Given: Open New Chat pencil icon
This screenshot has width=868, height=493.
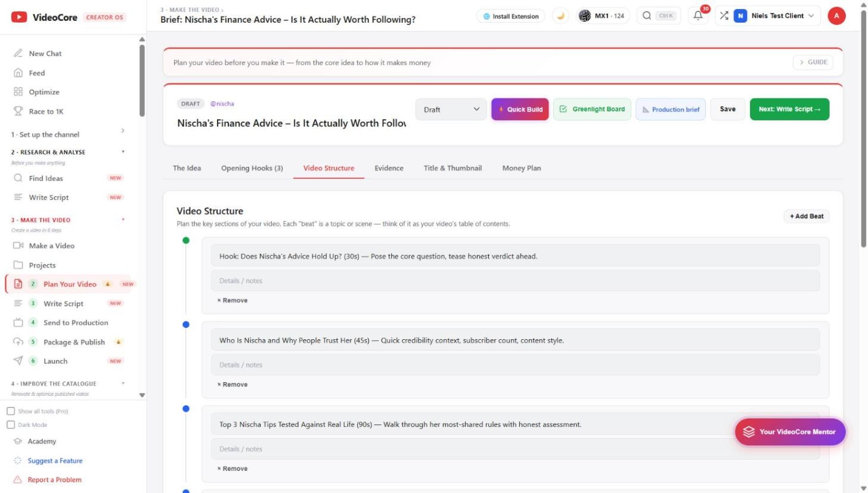Looking at the screenshot, I should tap(18, 54).
